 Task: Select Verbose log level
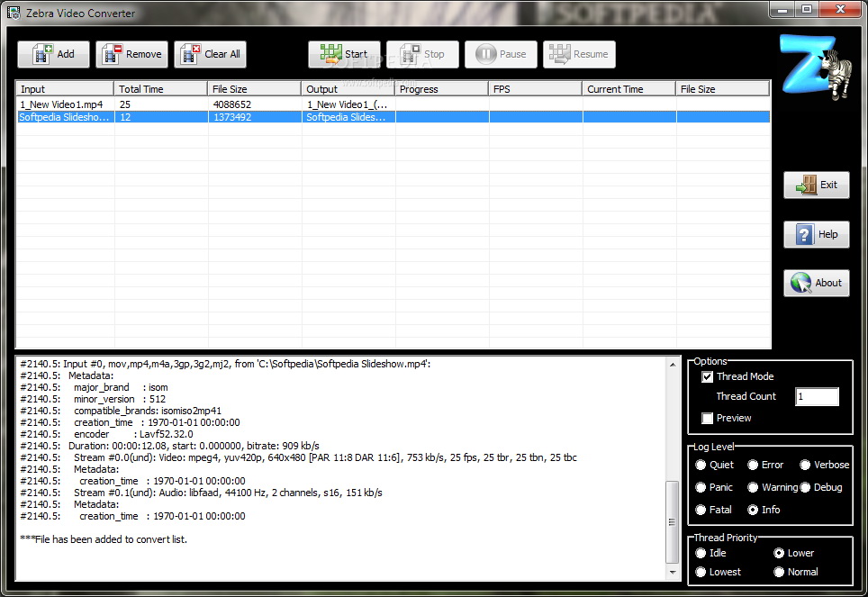pos(805,465)
